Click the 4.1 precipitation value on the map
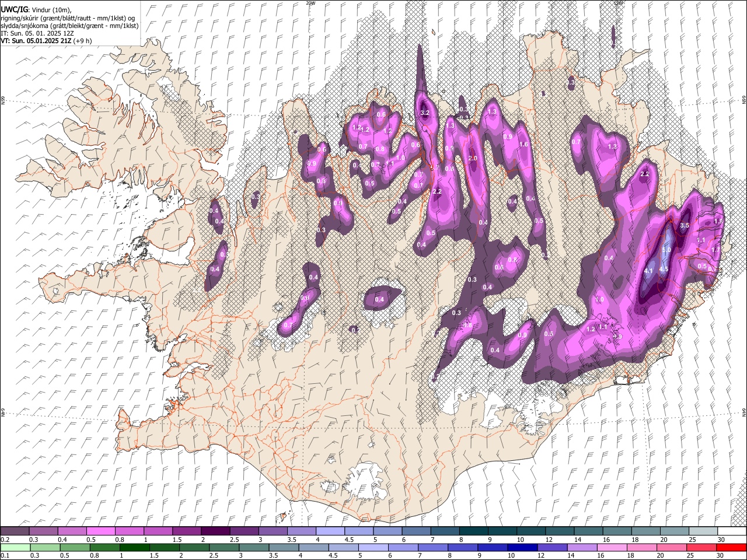 point(648,271)
